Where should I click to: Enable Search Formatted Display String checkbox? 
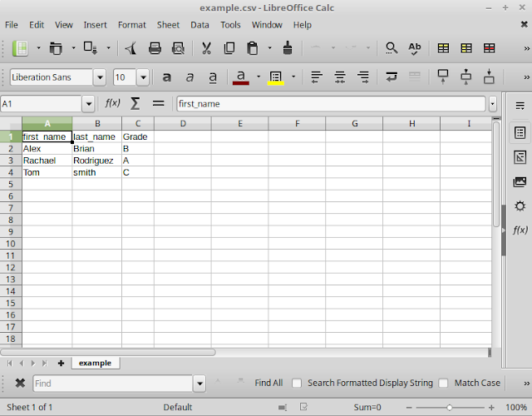[x=297, y=383]
